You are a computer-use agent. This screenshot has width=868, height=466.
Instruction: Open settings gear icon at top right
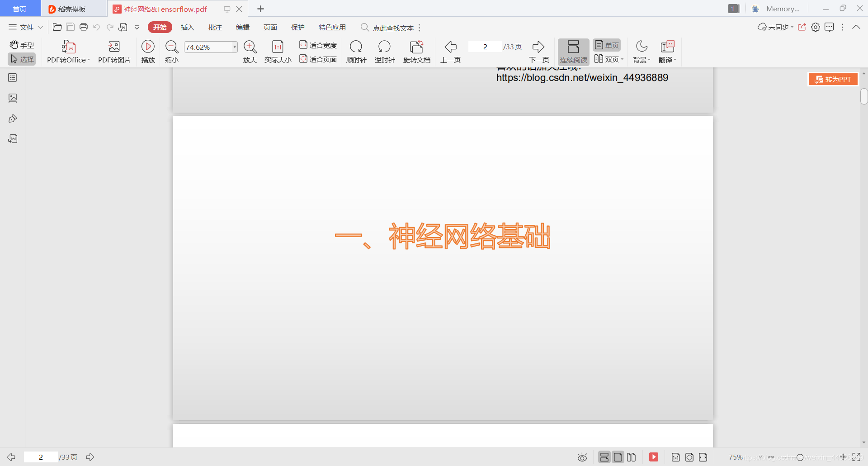coord(816,27)
